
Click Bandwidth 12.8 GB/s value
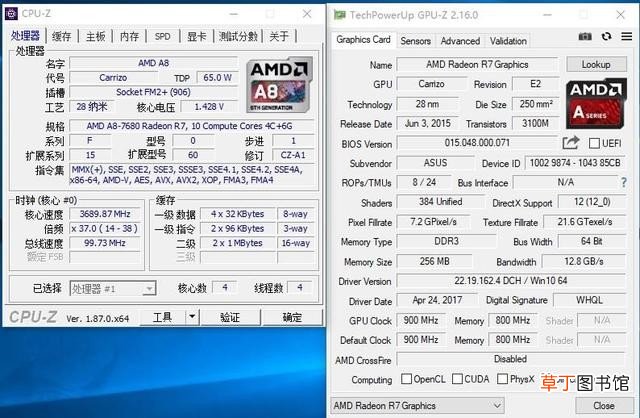[x=584, y=261]
